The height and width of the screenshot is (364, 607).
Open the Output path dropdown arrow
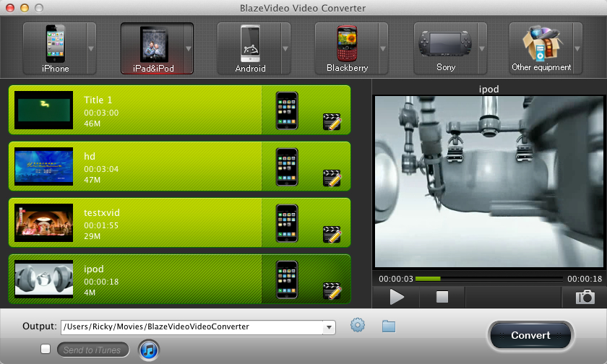[x=330, y=327]
